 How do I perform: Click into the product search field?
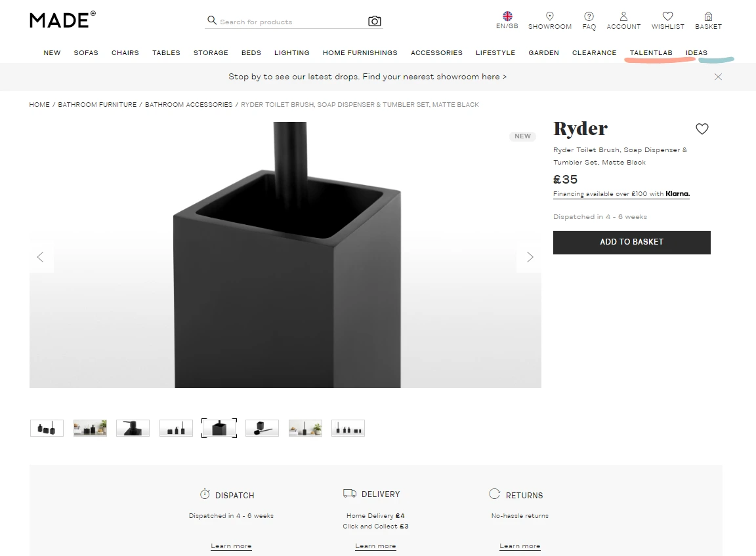click(x=289, y=22)
